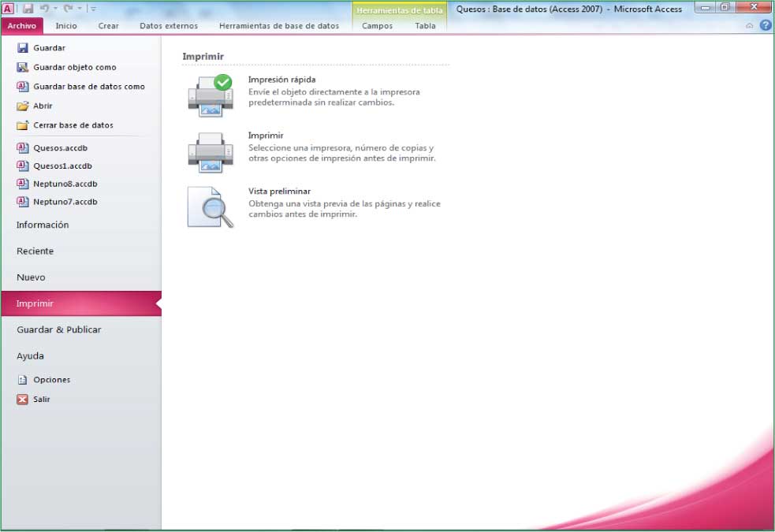This screenshot has width=775, height=532.
Task: Open the customize quick access toolbar dropdown
Action: [93, 9]
